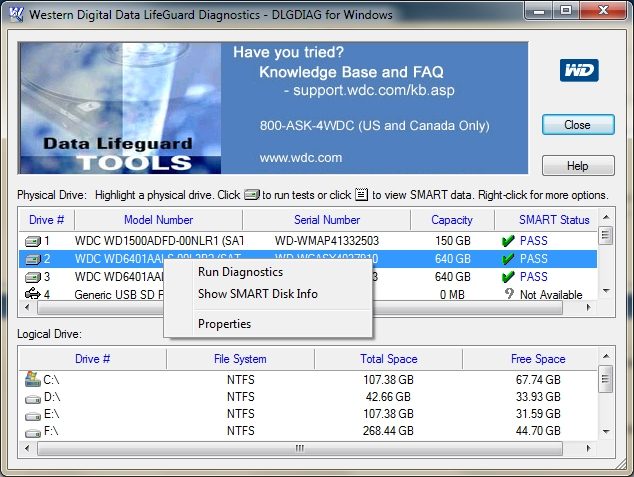Screen dimensions: 634x477
Task: Click logical drive list scroll left arrow
Action: click(27, 448)
